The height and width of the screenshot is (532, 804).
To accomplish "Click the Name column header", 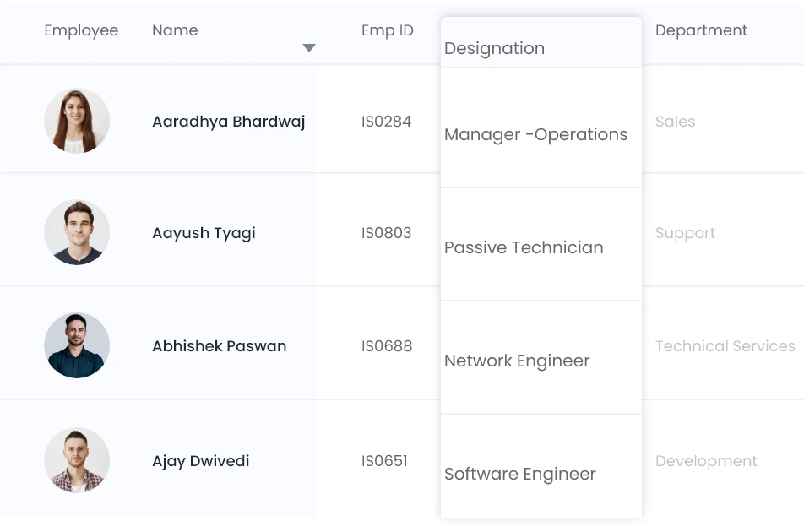I will coord(175,30).
